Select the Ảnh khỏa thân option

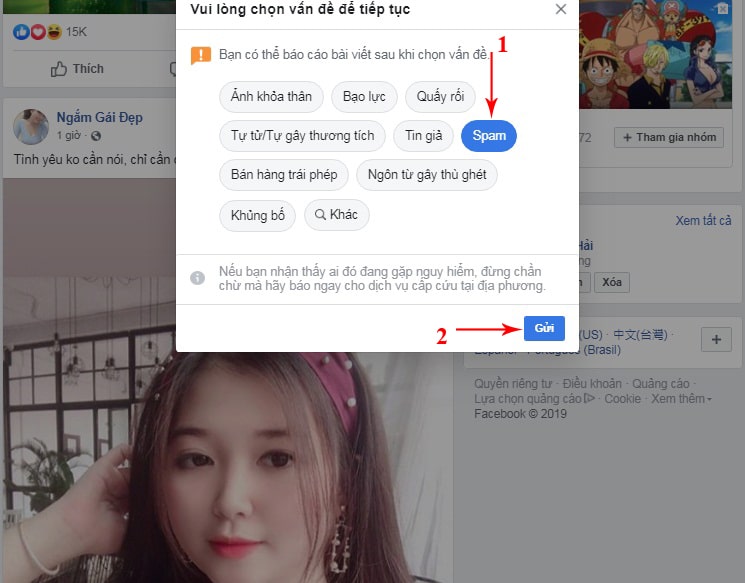(271, 97)
